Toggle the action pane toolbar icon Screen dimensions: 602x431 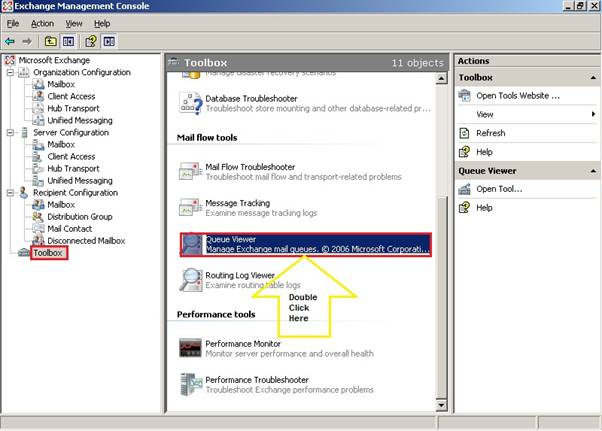pyautogui.click(x=109, y=41)
